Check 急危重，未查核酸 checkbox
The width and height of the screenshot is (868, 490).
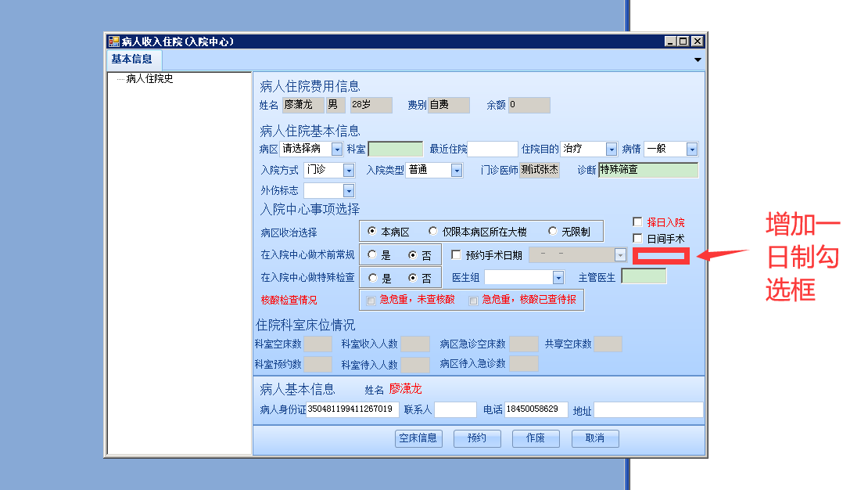[371, 301]
